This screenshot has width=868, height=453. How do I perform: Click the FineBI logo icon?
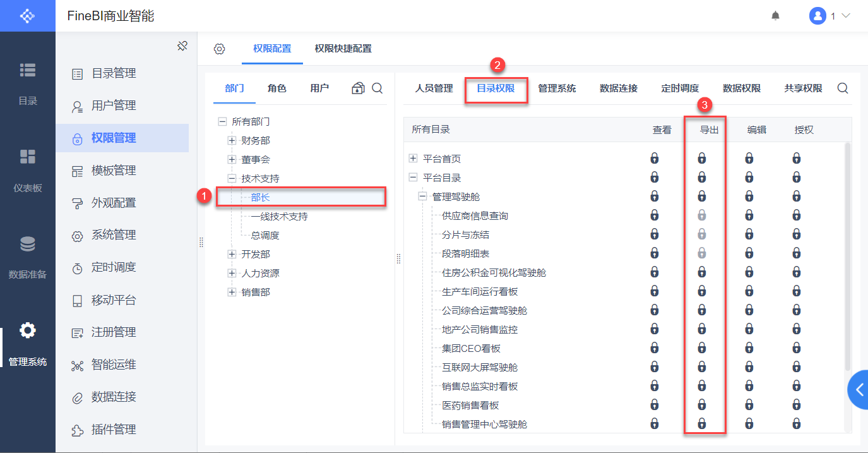pos(27,16)
